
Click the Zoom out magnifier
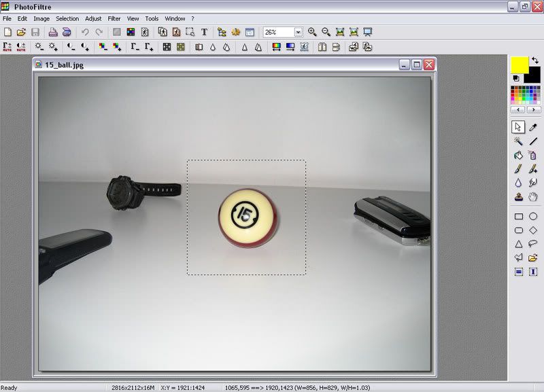[326, 32]
